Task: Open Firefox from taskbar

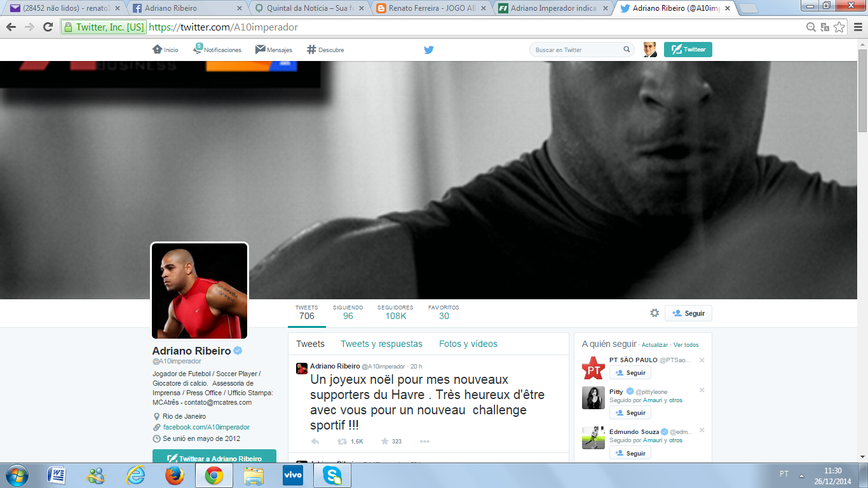Action: point(174,475)
